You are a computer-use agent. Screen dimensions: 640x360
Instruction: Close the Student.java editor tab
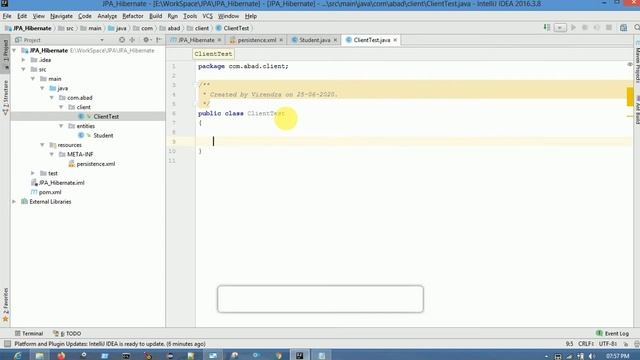tap(335, 40)
